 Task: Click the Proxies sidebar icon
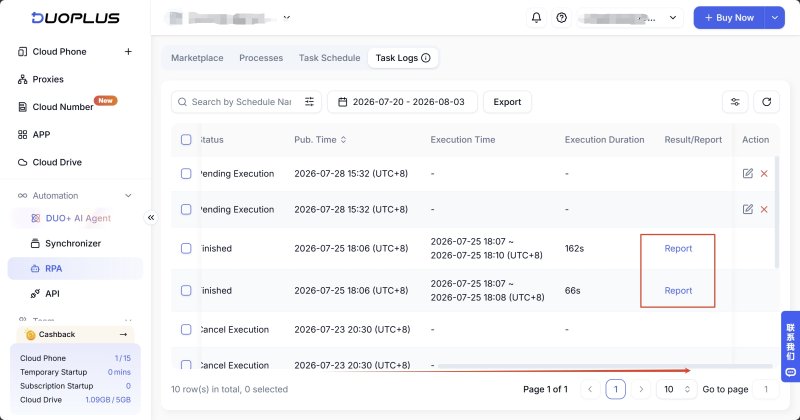click(22, 79)
